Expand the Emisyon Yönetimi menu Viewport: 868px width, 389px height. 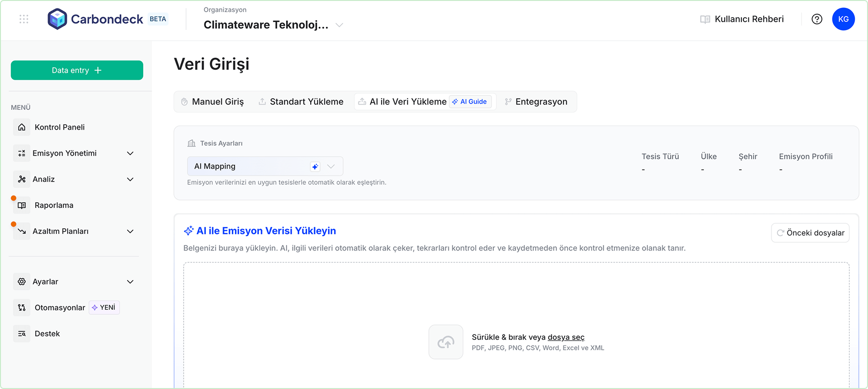pyautogui.click(x=130, y=153)
